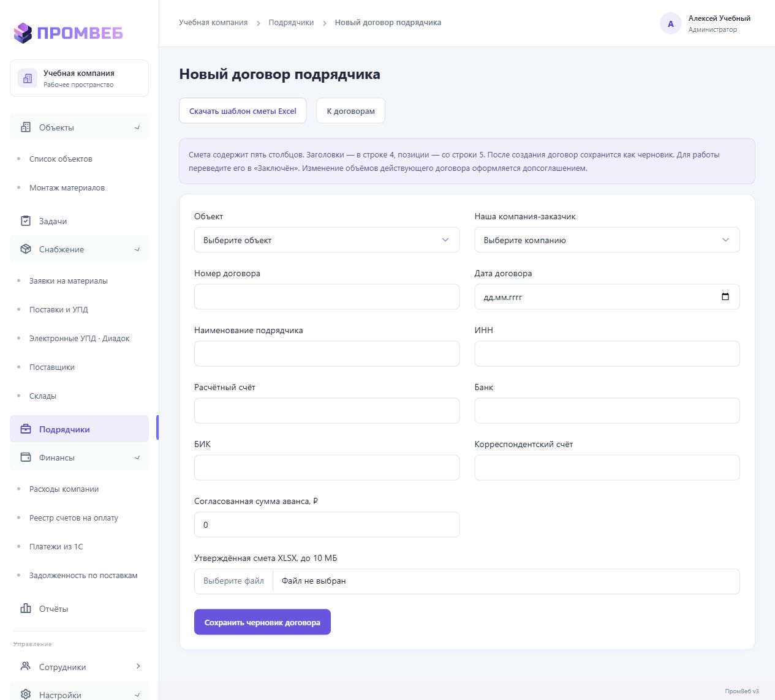Focus the Корреспондентский счёт field
The height and width of the screenshot is (700, 775).
(607, 468)
